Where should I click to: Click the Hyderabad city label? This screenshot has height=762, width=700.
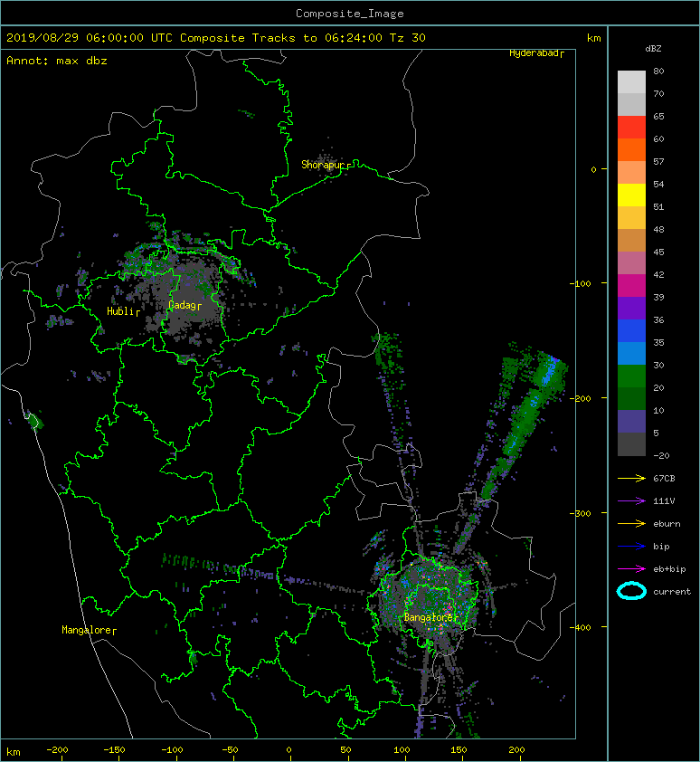(536, 53)
